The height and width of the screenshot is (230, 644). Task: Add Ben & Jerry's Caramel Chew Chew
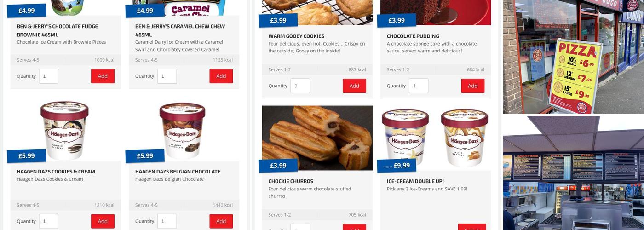[x=221, y=76]
